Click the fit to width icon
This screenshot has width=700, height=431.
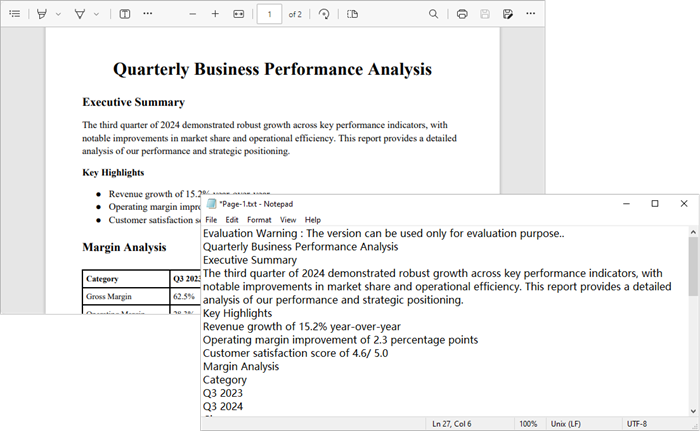[x=239, y=14]
